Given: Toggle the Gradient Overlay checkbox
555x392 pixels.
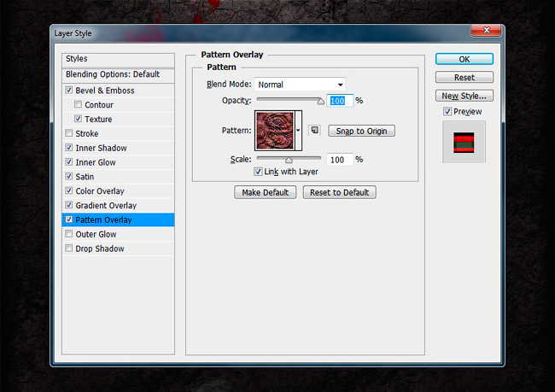Looking at the screenshot, I should pos(69,205).
